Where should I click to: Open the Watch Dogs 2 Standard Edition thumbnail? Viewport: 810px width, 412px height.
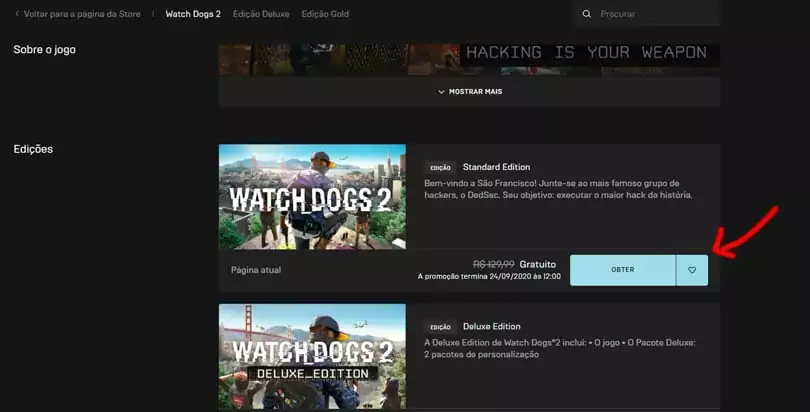tap(312, 197)
